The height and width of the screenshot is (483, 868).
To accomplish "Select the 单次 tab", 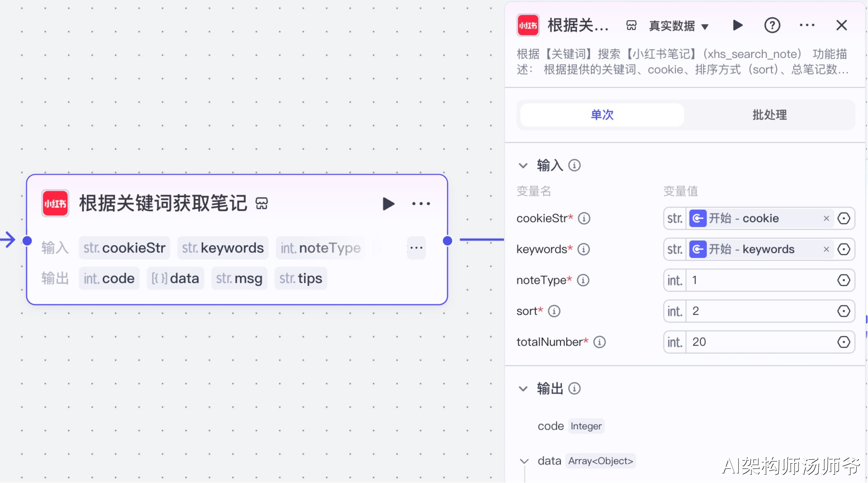I will 602,115.
